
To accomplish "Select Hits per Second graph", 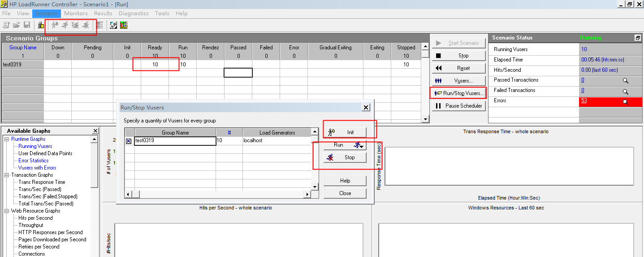I will click(x=35, y=218).
